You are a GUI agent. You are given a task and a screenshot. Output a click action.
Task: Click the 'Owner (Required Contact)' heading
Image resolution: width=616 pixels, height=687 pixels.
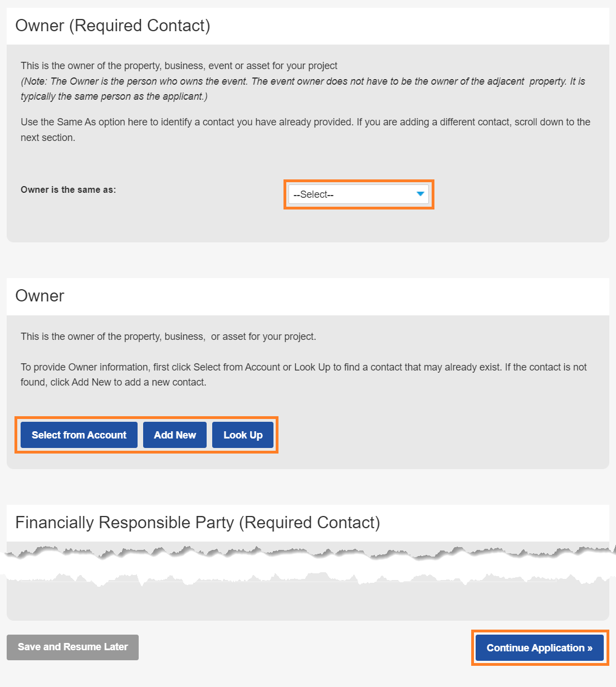click(x=113, y=26)
